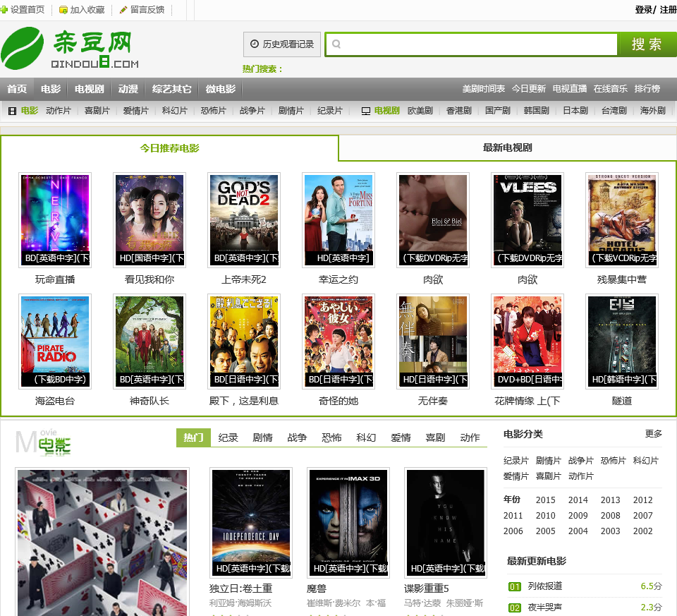Select 热门 tab in movie section
Image resolution: width=677 pixels, height=616 pixels.
(193, 437)
